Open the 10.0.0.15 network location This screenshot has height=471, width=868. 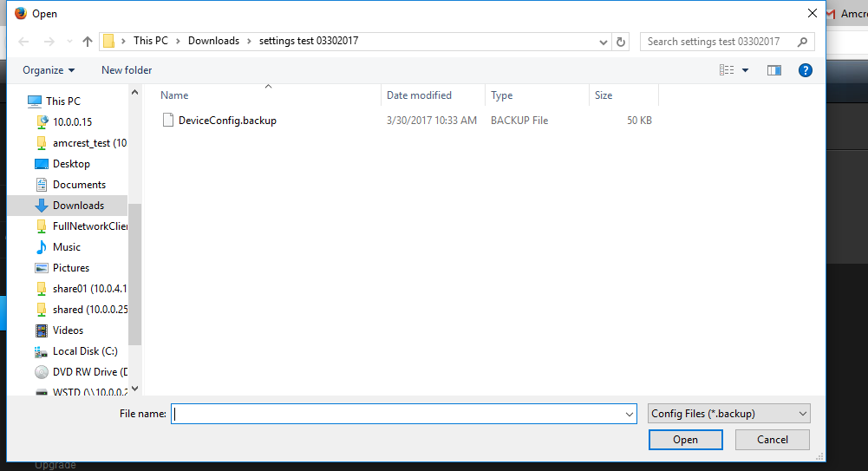(73, 121)
